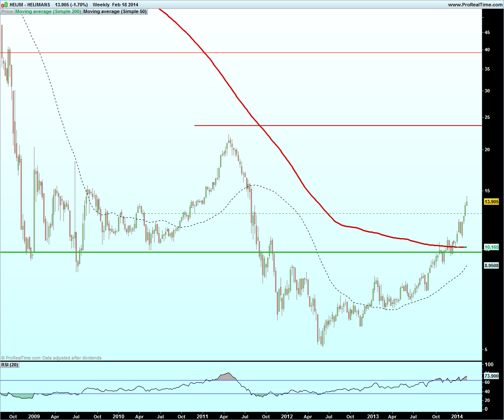504x420 pixels.
Task: Select the 8.9508 moving average price tag
Action: click(x=491, y=265)
